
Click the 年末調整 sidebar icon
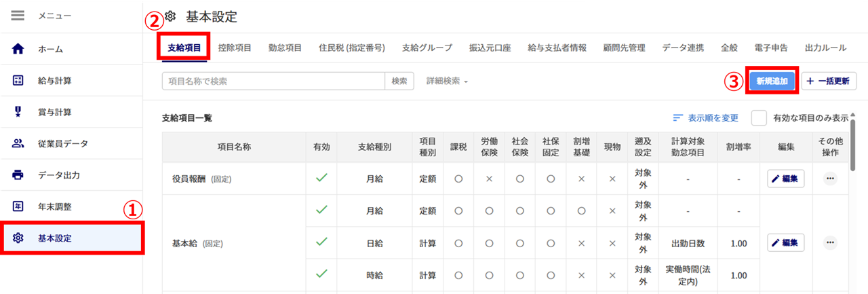[18, 206]
